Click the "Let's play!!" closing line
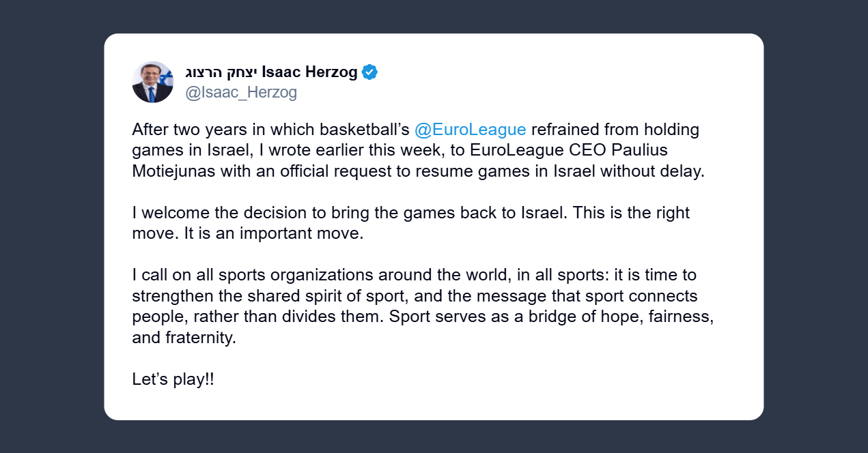The height and width of the screenshot is (453, 868). coord(173,379)
